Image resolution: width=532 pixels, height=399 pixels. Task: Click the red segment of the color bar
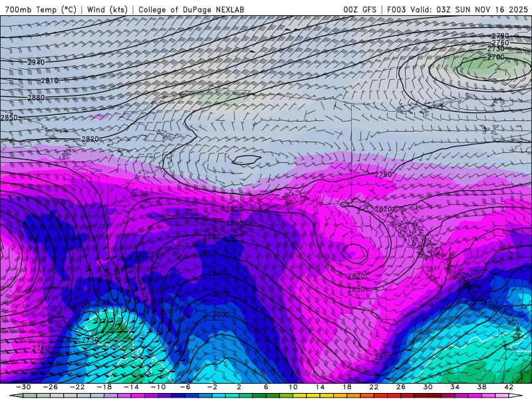point(394,396)
